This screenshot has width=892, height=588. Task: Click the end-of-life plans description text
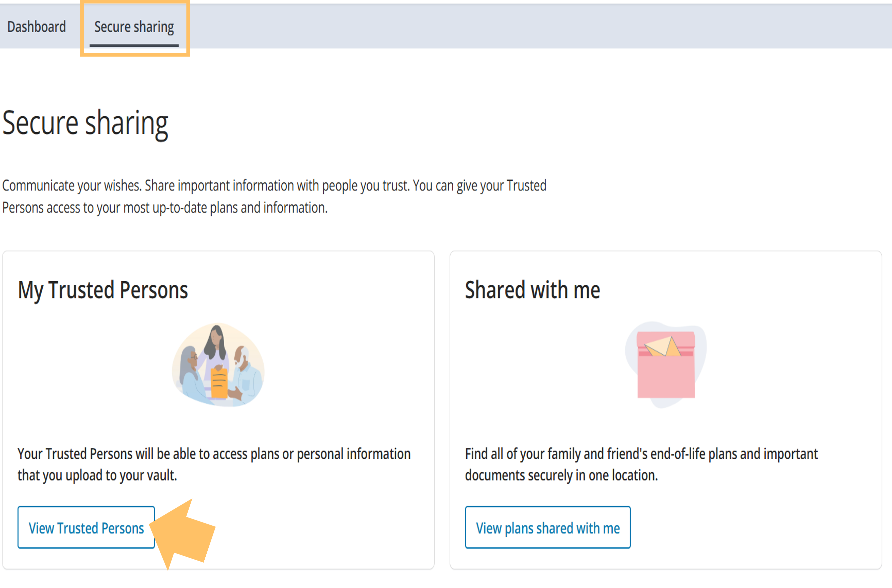tap(641, 464)
